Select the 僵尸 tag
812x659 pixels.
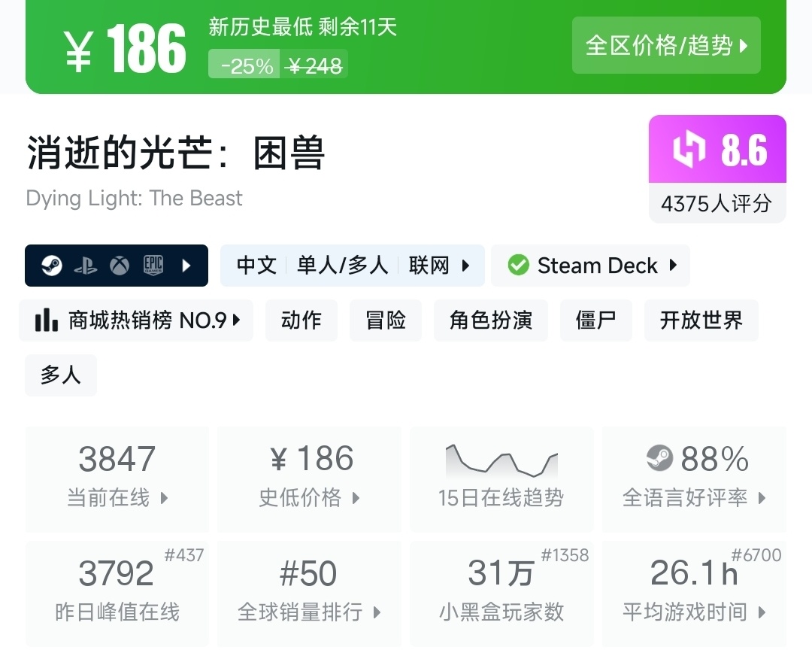coord(595,320)
